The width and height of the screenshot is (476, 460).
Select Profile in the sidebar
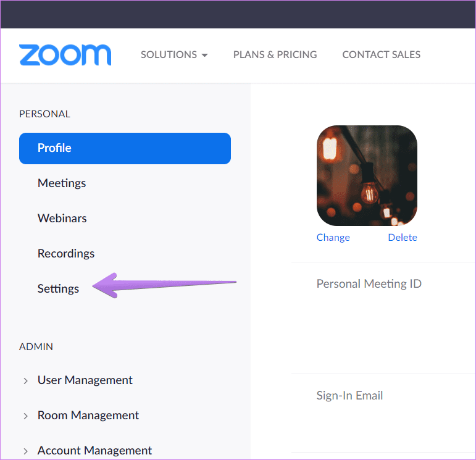click(125, 148)
